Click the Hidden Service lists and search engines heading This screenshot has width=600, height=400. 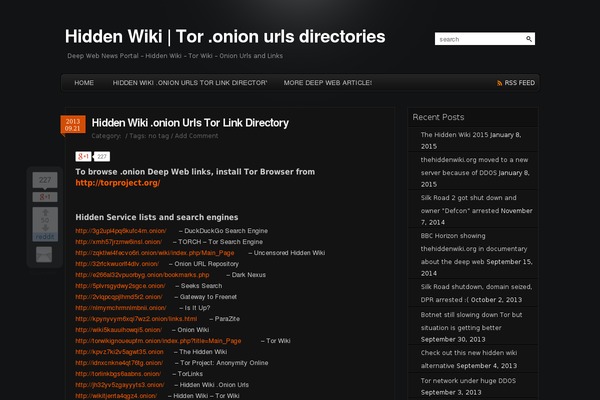pyautogui.click(x=157, y=217)
